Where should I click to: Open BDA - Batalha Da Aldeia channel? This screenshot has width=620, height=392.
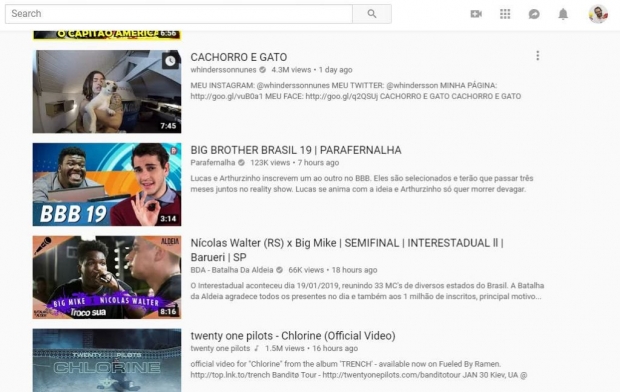tap(232, 270)
